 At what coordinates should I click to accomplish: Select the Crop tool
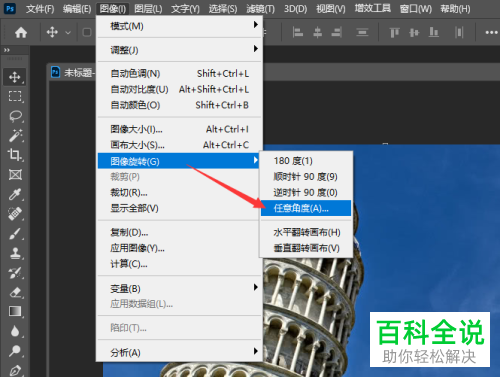(x=15, y=155)
